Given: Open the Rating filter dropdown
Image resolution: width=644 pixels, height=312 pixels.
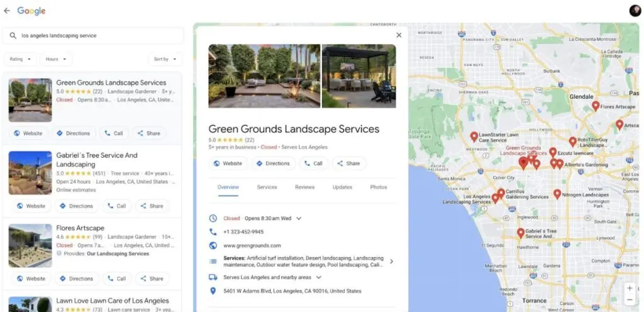Looking at the screenshot, I should tap(21, 59).
